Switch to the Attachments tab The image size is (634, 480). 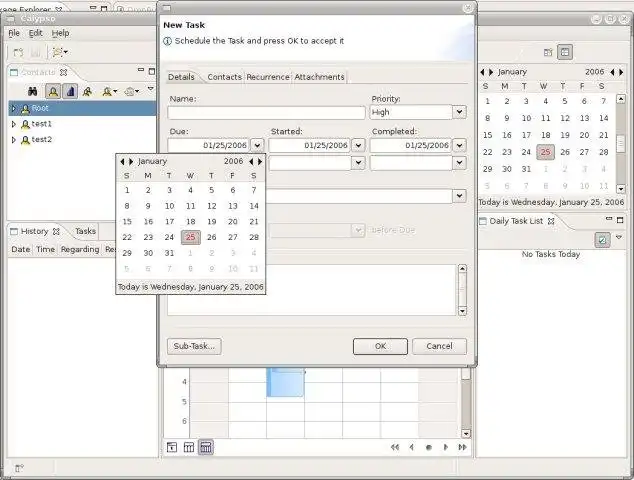319,77
